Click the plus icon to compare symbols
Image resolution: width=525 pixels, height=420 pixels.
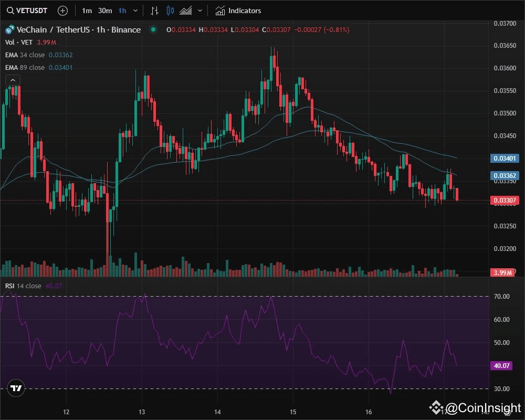(62, 10)
